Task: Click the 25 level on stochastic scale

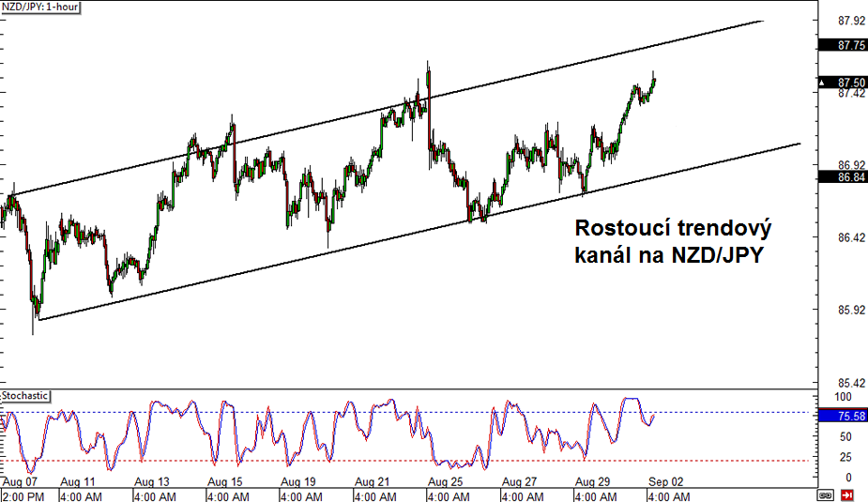Action: pos(845,457)
